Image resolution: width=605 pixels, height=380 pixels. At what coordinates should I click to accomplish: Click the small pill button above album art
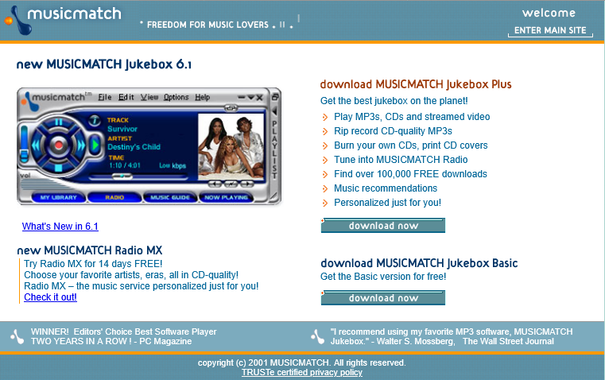(231, 108)
